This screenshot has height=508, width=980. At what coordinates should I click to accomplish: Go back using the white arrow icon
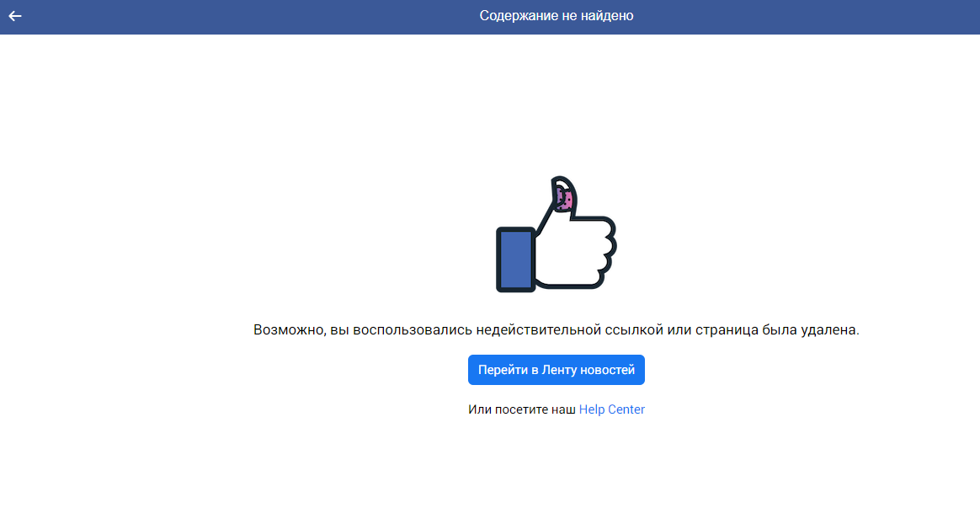point(15,16)
